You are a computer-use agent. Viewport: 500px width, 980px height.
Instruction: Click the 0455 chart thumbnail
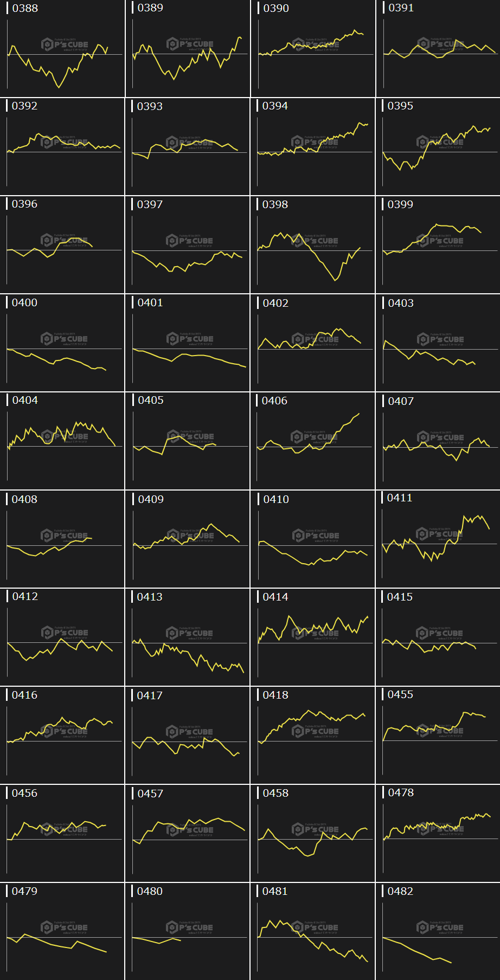[438, 736]
